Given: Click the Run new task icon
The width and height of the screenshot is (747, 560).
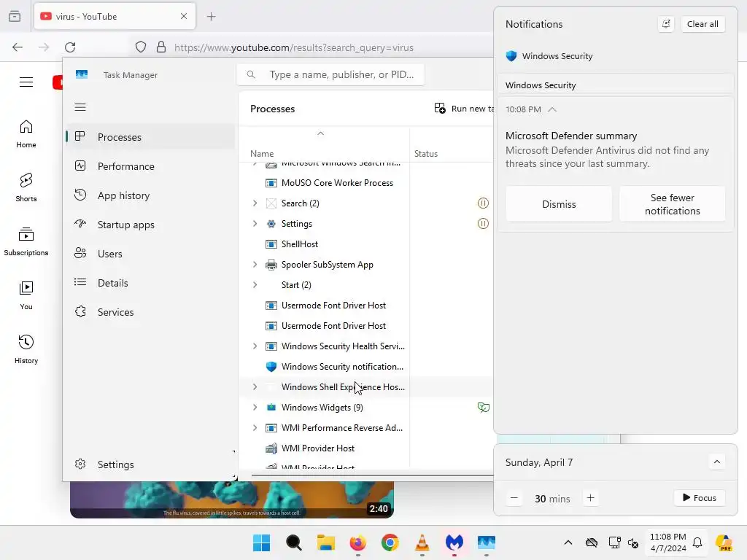Looking at the screenshot, I should [440, 109].
